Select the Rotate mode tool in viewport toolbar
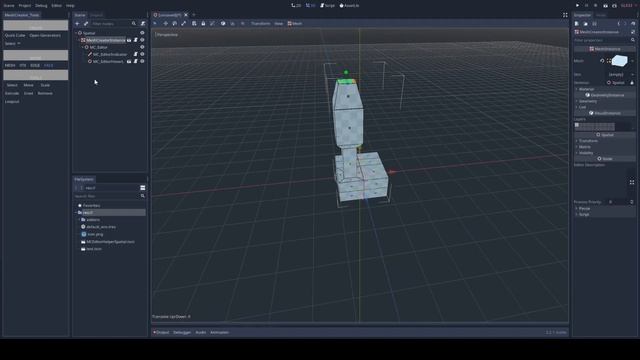640x360 pixels. [175, 24]
